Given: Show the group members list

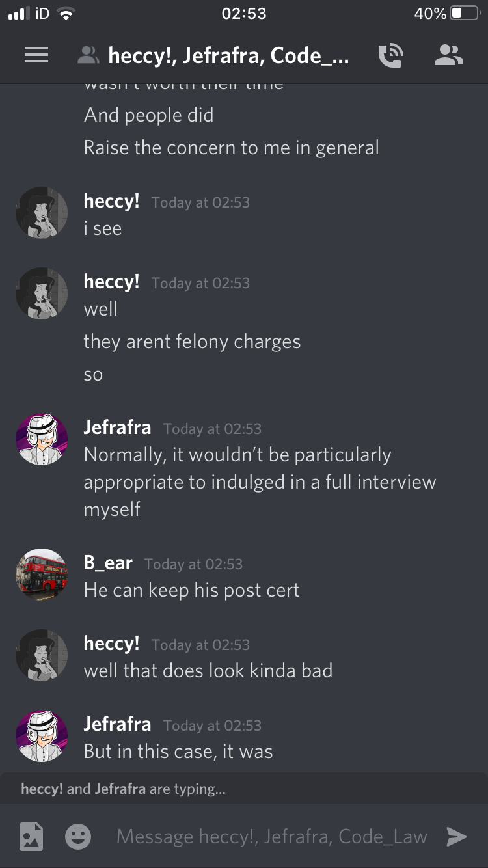Looking at the screenshot, I should coord(448,56).
